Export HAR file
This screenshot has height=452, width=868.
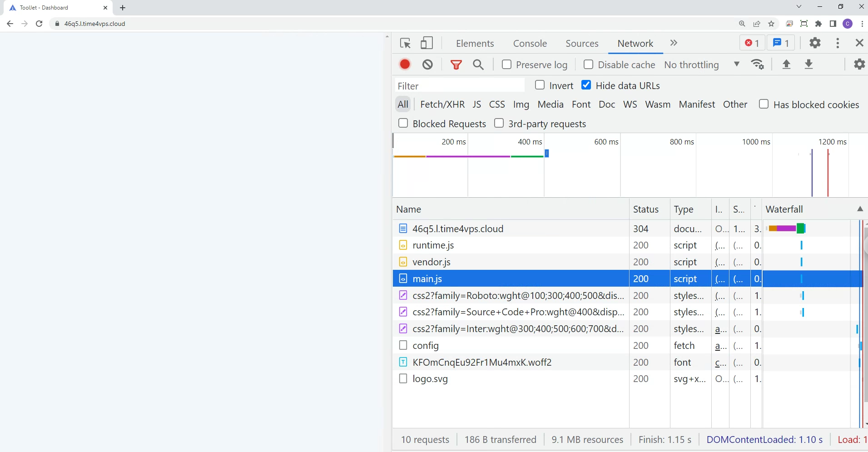pyautogui.click(x=809, y=65)
